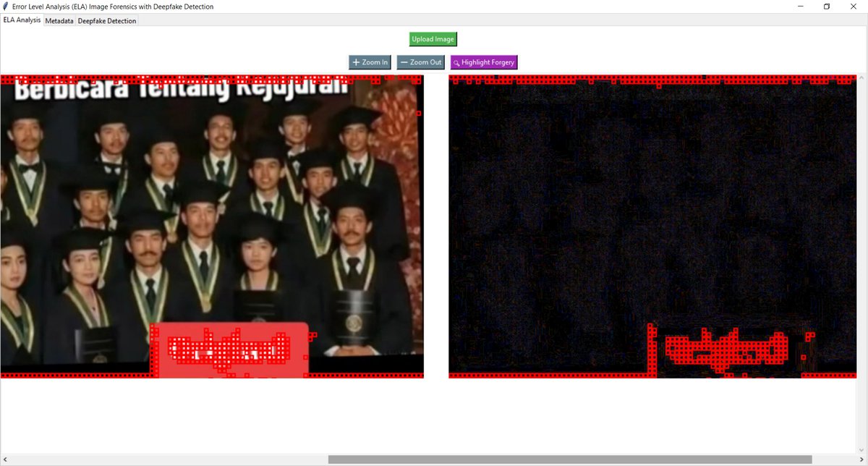
Task: Click the Zoom Out toolbar button
Action: pos(420,62)
